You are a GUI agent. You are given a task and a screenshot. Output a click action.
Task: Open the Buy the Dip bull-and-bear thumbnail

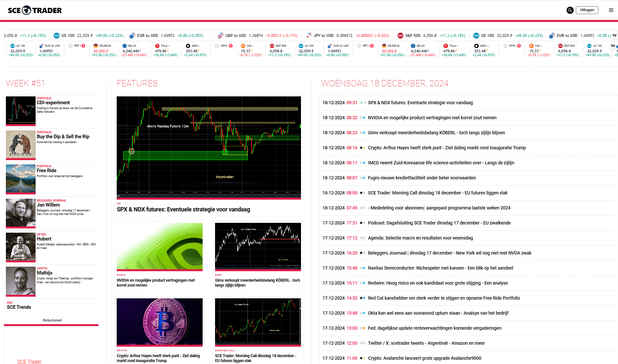pyautogui.click(x=21, y=144)
